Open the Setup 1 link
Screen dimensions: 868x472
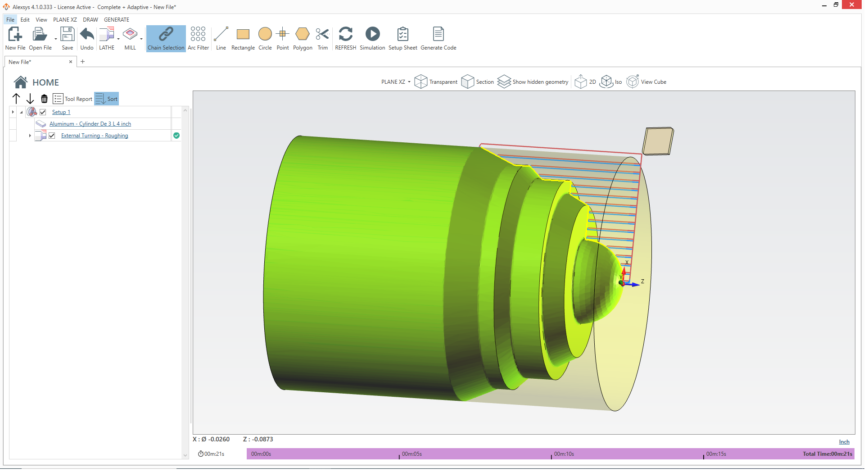click(x=61, y=112)
